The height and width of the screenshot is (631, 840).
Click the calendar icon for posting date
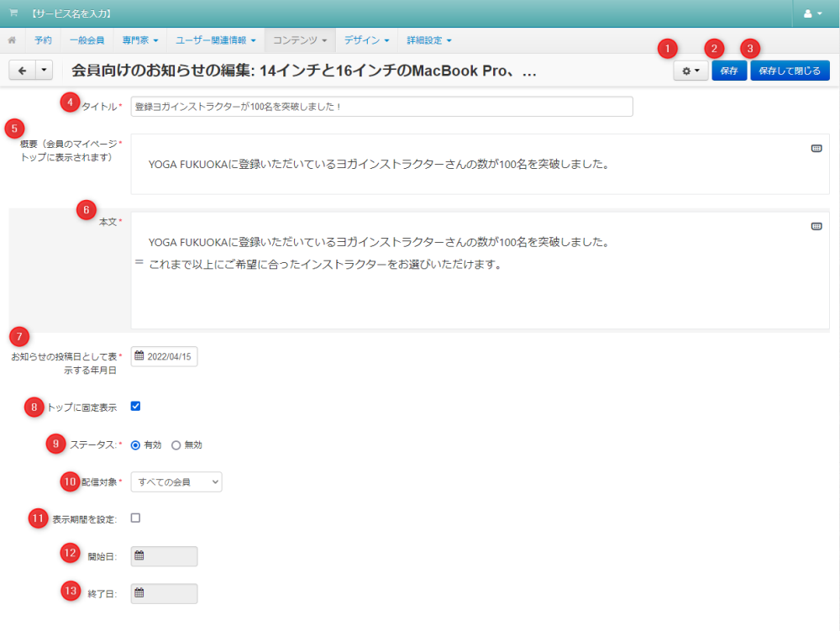point(139,355)
